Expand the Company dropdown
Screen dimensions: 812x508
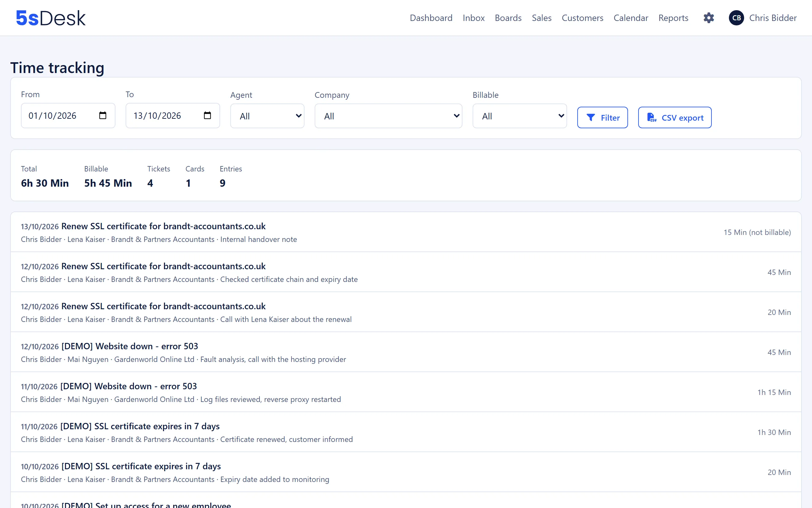coord(388,116)
